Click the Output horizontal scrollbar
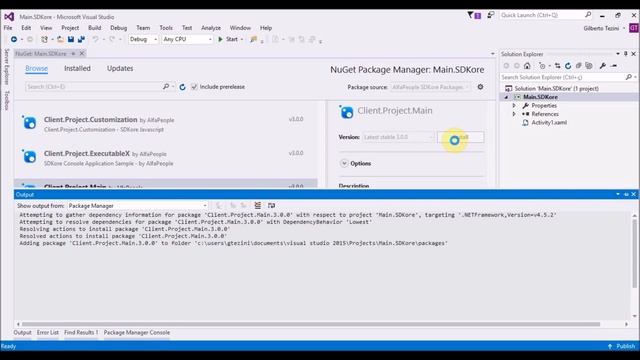 (x=311, y=324)
